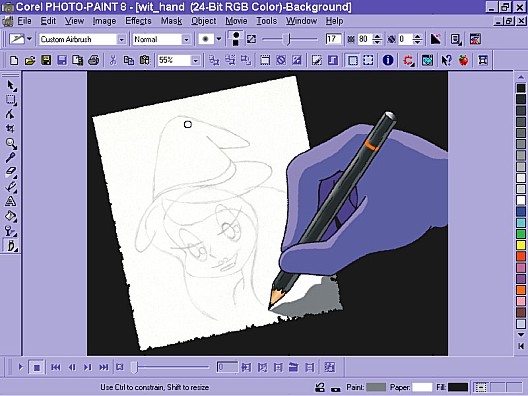Click the Print icon

click(x=94, y=61)
